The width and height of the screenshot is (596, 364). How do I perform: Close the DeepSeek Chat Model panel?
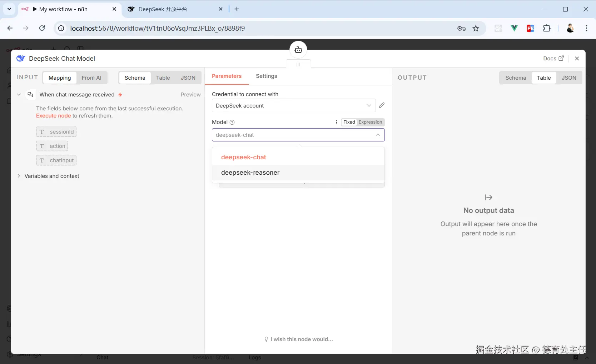(577, 59)
